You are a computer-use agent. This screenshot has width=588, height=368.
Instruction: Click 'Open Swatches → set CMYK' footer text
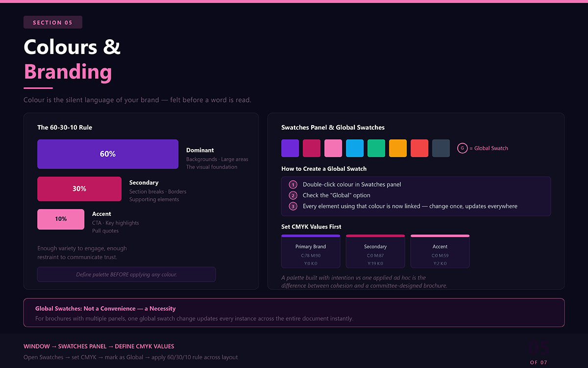tap(131, 357)
